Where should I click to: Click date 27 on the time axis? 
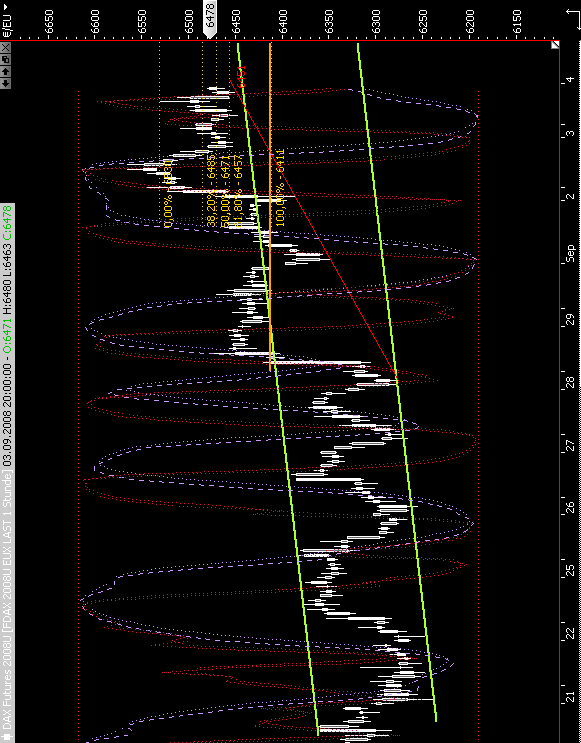tap(570, 446)
